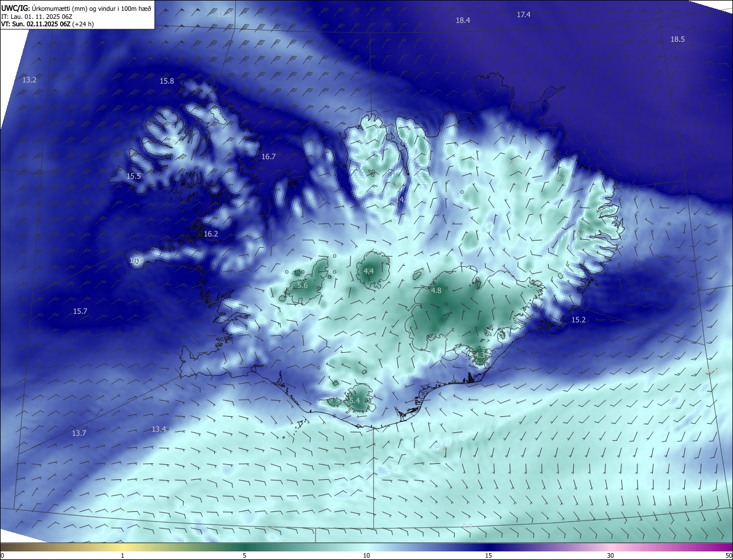Click the UWC/IG map title line
Screen dimensions: 733x560
(76, 8)
